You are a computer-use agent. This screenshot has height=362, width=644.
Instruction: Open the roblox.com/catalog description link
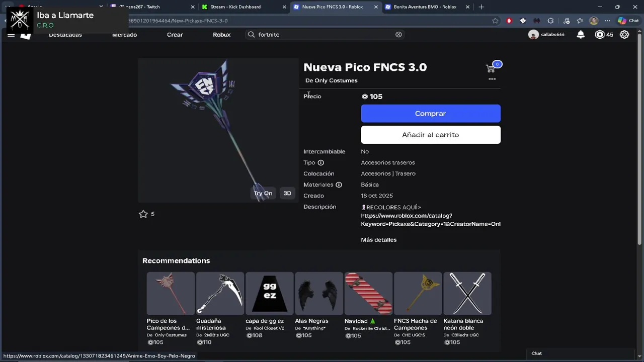[x=431, y=220]
